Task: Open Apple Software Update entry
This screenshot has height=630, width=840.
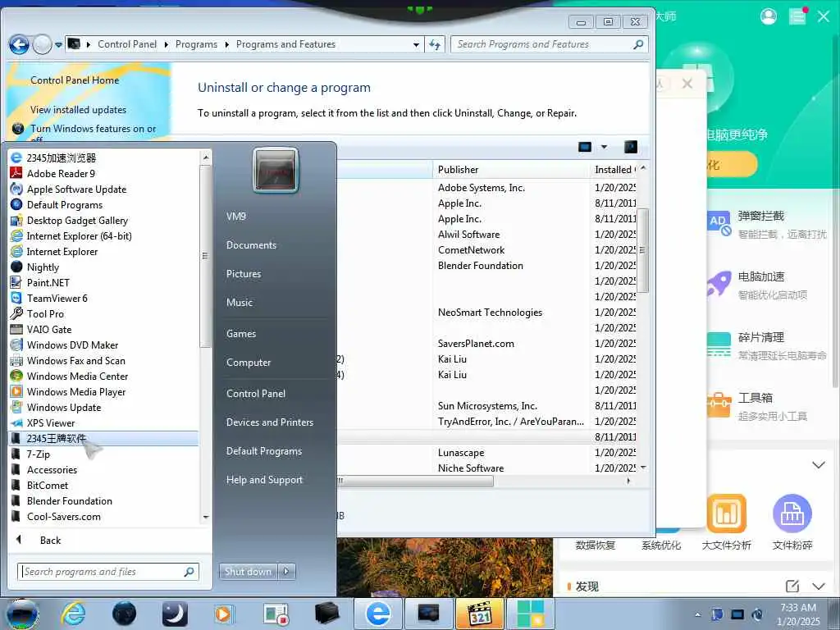Action: click(76, 189)
